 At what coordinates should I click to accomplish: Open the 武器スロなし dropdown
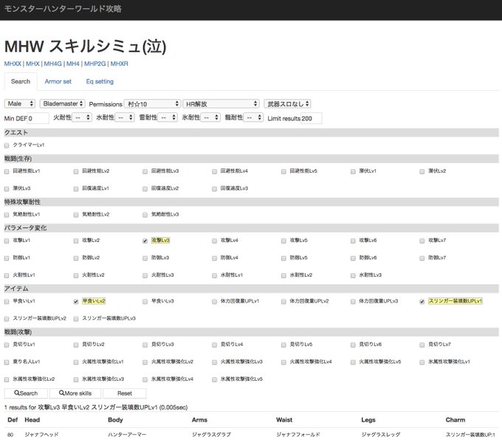[x=287, y=104]
